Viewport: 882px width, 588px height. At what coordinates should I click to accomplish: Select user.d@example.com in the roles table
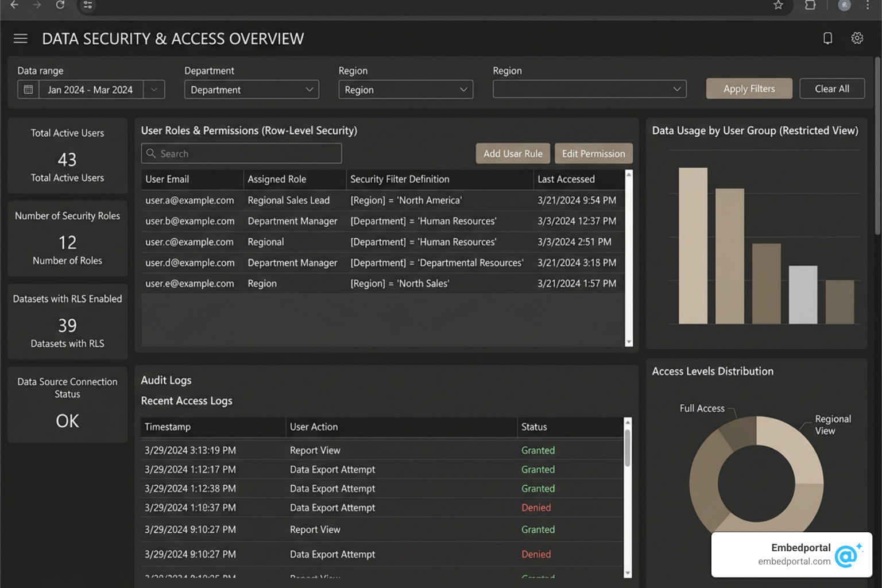coord(190,262)
